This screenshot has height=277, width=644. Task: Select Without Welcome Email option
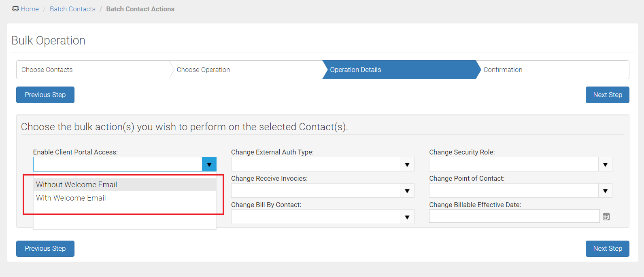pos(77,185)
